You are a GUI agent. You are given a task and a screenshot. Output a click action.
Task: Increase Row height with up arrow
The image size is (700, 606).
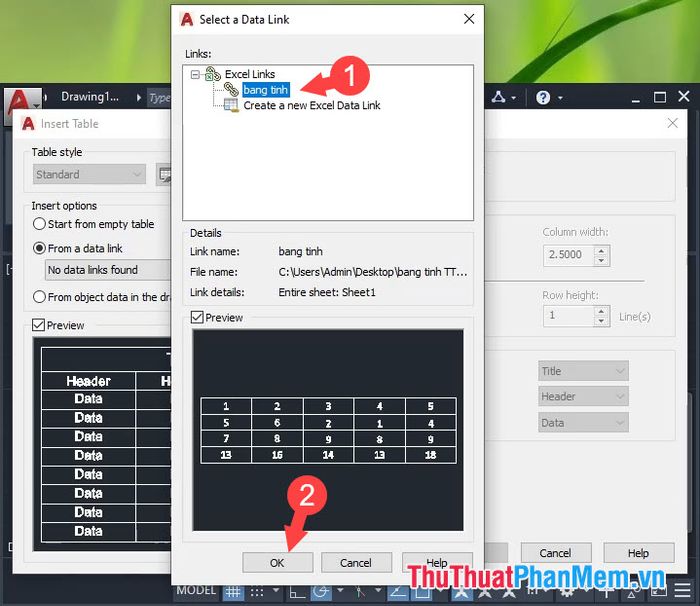pyautogui.click(x=601, y=311)
